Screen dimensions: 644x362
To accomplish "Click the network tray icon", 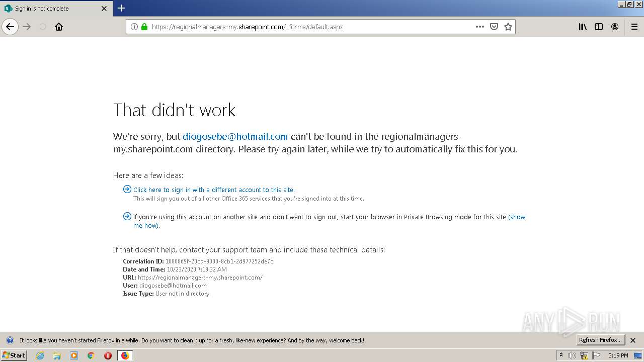I will coord(584,355).
